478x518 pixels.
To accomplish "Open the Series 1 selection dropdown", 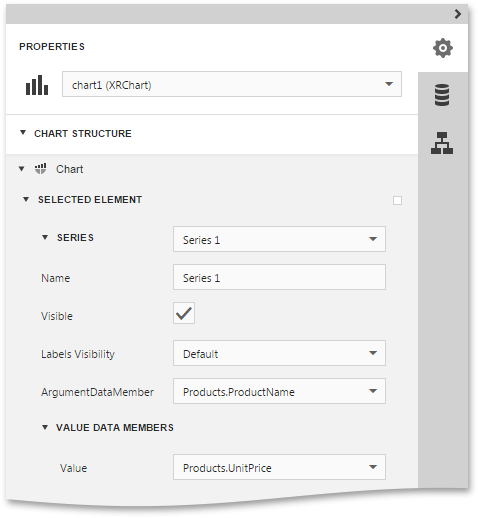I will point(279,239).
